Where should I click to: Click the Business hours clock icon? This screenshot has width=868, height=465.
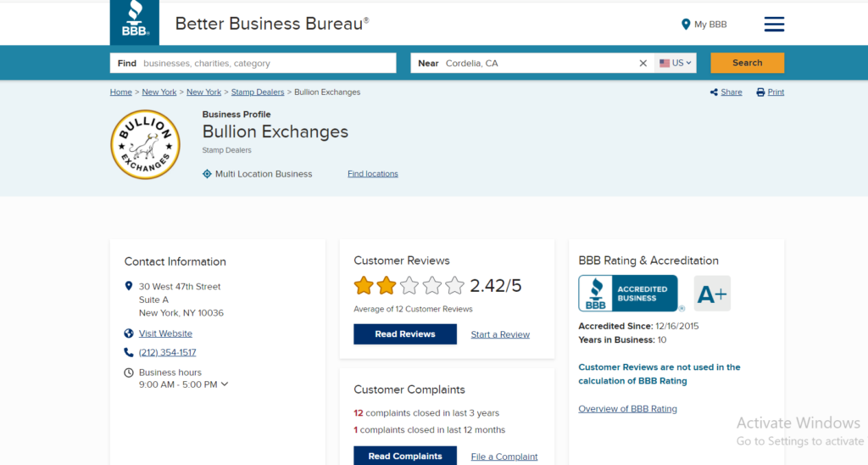129,373
